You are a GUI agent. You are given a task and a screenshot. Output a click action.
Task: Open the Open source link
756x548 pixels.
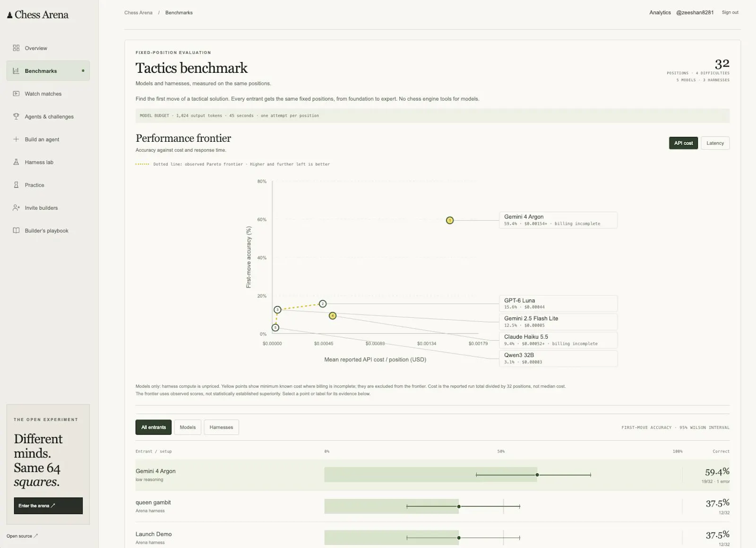click(x=22, y=536)
